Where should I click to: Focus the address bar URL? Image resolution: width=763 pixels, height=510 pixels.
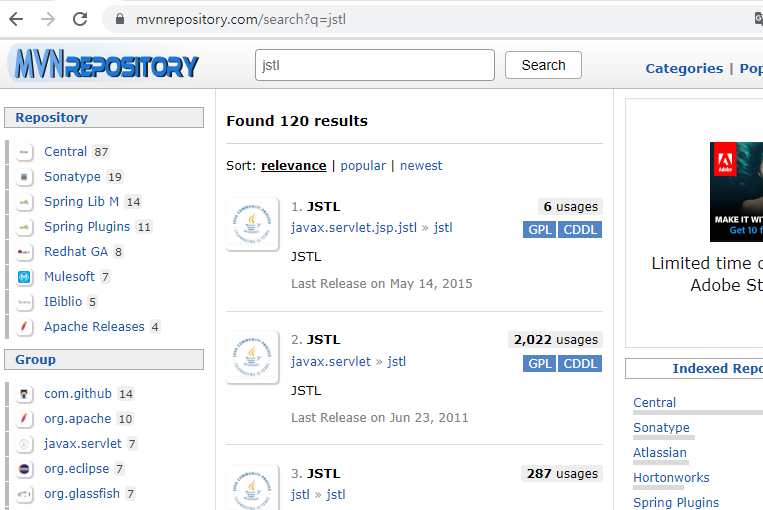[241, 19]
